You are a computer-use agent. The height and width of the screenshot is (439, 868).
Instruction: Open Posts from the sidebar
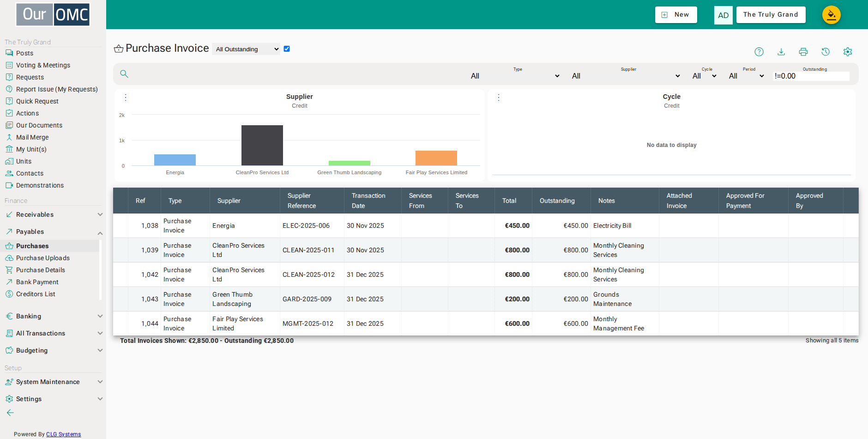tap(24, 53)
